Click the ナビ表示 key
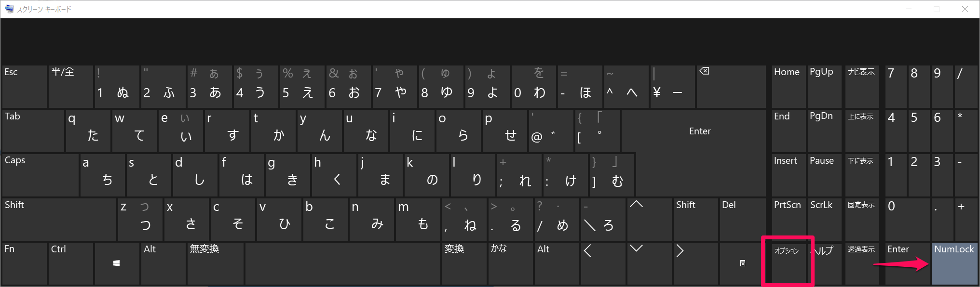This screenshot has width=980, height=287. pos(862,87)
